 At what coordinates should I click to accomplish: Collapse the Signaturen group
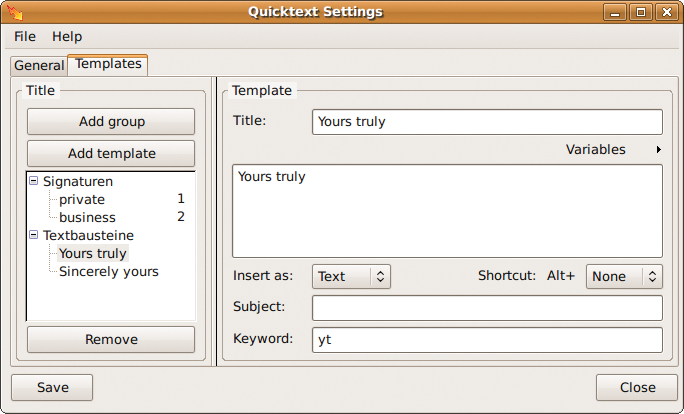[34, 181]
